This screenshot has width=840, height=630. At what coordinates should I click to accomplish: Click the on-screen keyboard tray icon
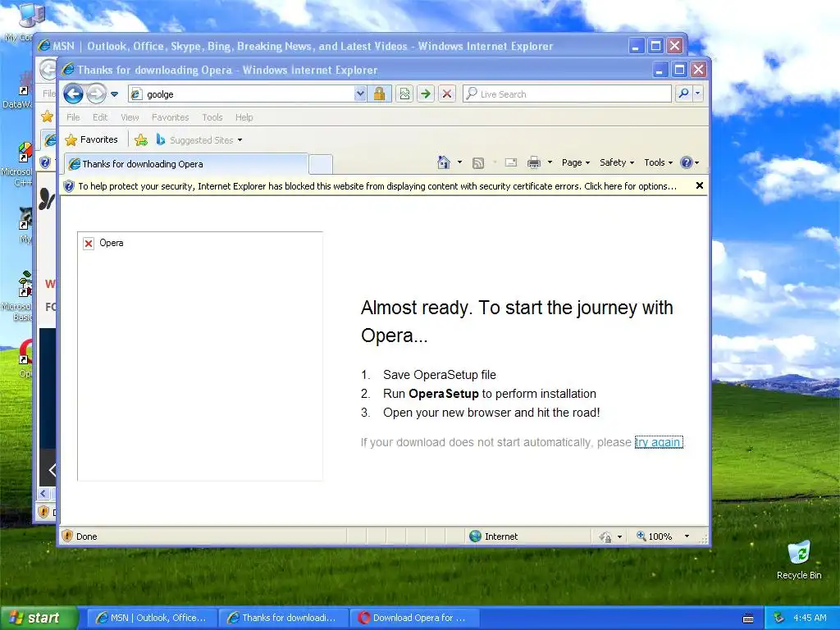point(748,619)
